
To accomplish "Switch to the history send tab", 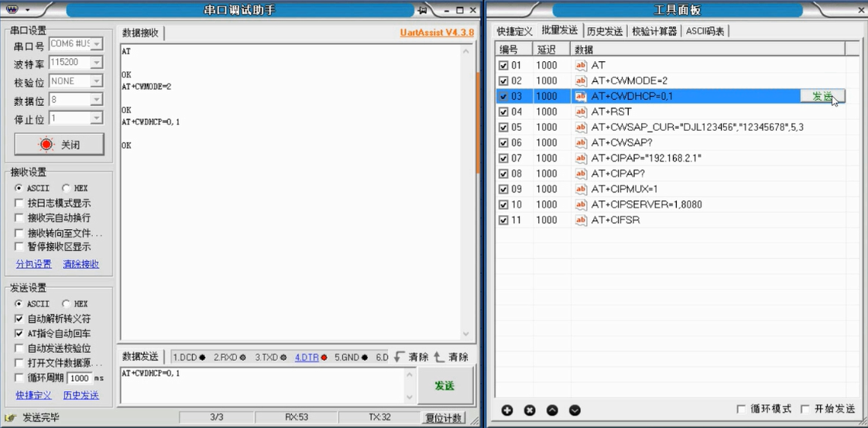I will [605, 31].
